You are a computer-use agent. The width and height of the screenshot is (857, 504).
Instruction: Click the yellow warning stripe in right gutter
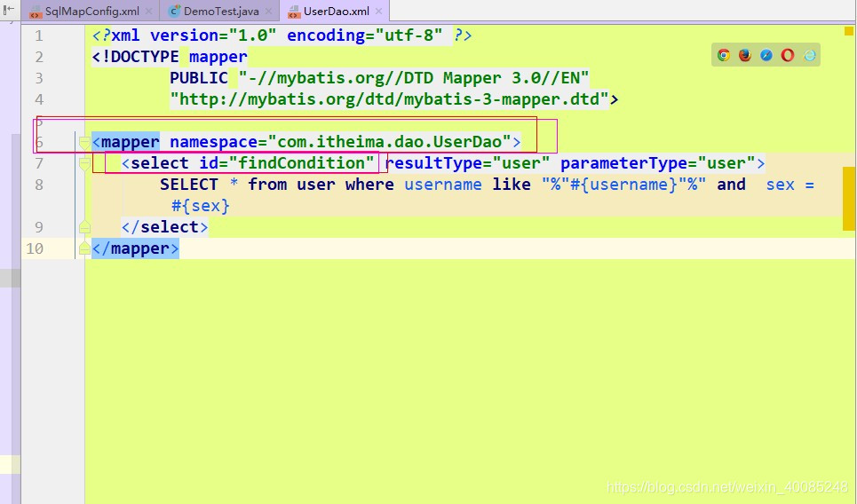849,198
